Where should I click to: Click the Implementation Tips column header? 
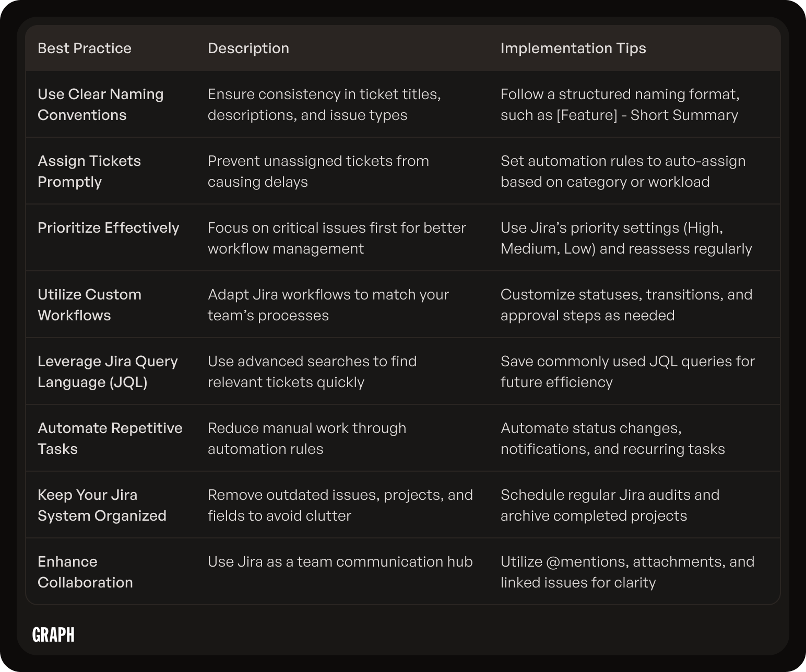573,48
